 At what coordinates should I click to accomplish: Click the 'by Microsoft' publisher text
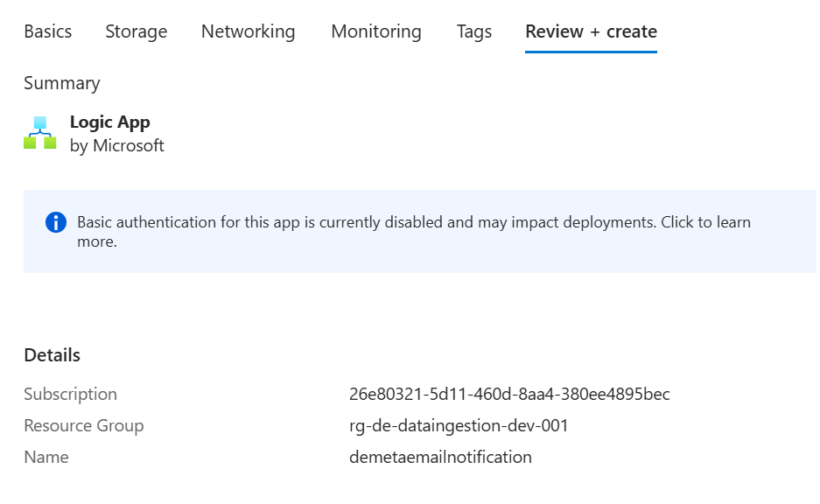tap(116, 146)
